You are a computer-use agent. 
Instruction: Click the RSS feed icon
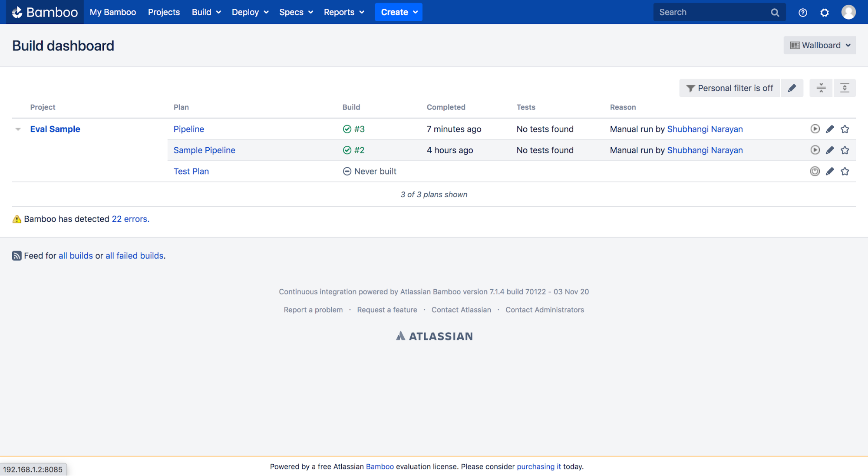[x=17, y=256]
